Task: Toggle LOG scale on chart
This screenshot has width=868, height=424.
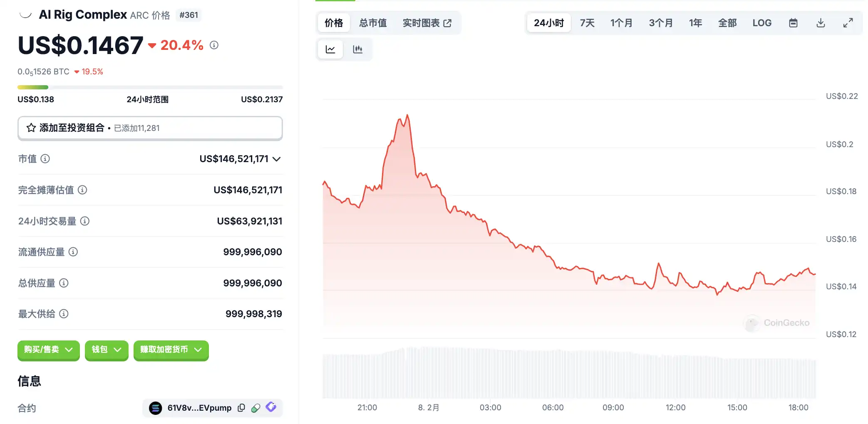Action: [x=761, y=23]
